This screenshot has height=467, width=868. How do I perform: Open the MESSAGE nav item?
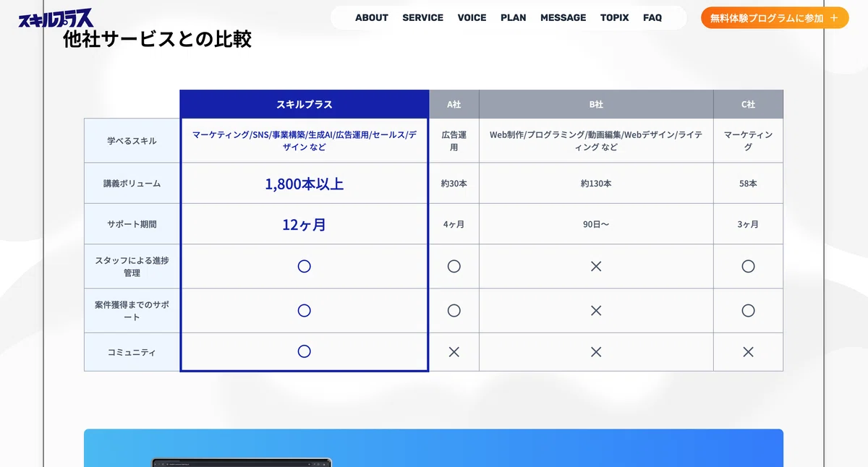click(563, 17)
